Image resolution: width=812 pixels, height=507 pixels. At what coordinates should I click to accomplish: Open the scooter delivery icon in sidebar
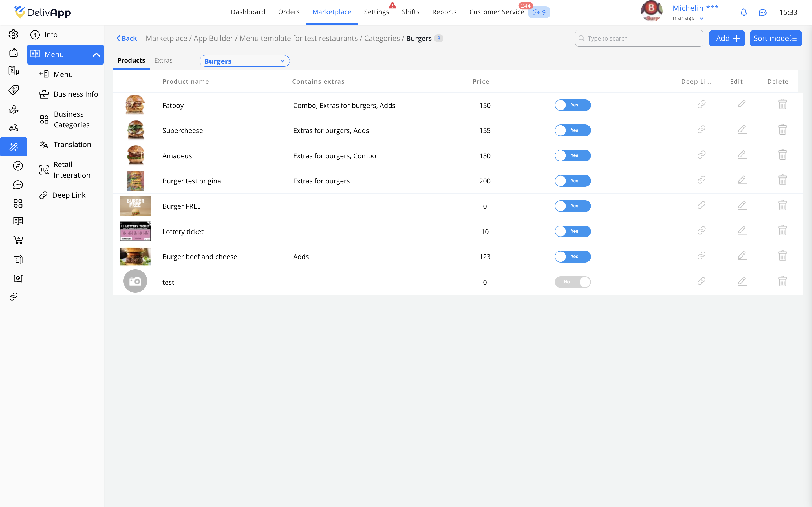pyautogui.click(x=14, y=128)
